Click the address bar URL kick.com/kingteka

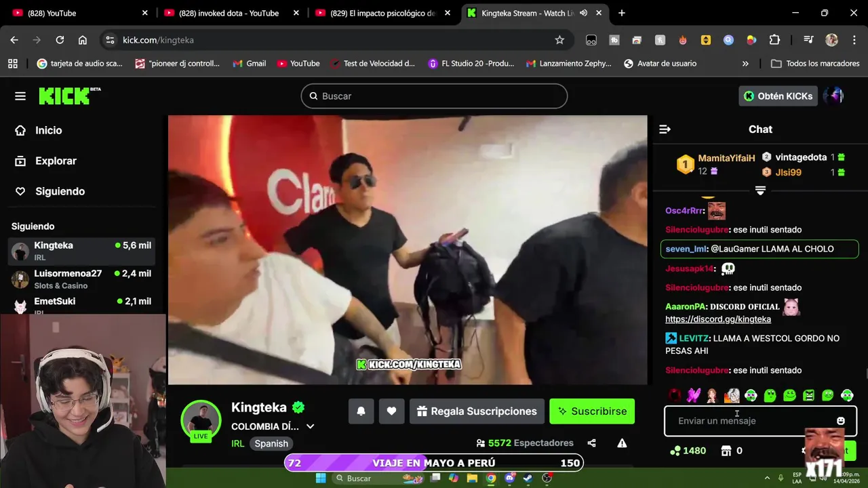point(158,40)
